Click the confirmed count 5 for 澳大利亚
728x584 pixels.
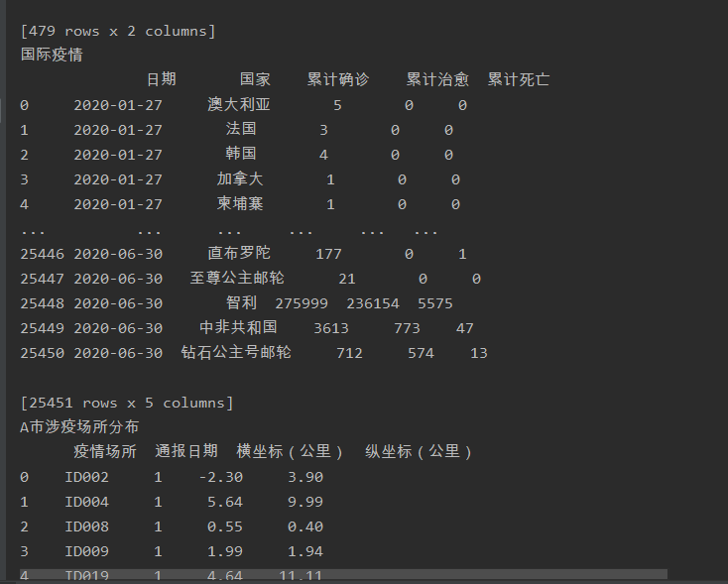[337, 105]
